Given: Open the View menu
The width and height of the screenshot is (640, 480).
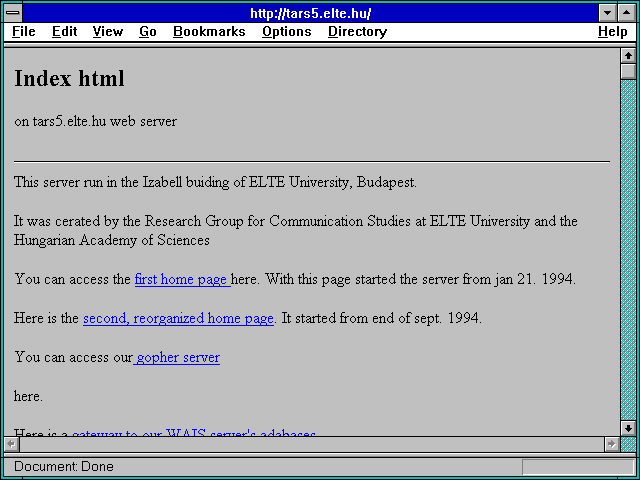Looking at the screenshot, I should [x=107, y=32].
